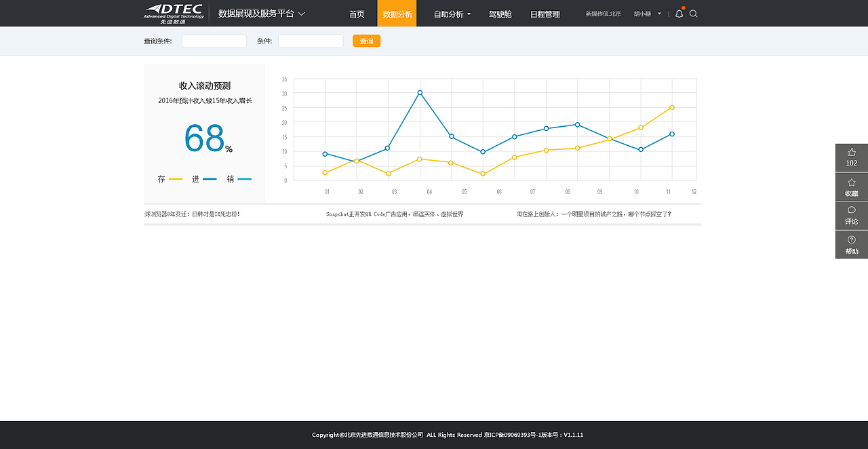Open the Snapchat QR Code news item

tap(395, 214)
